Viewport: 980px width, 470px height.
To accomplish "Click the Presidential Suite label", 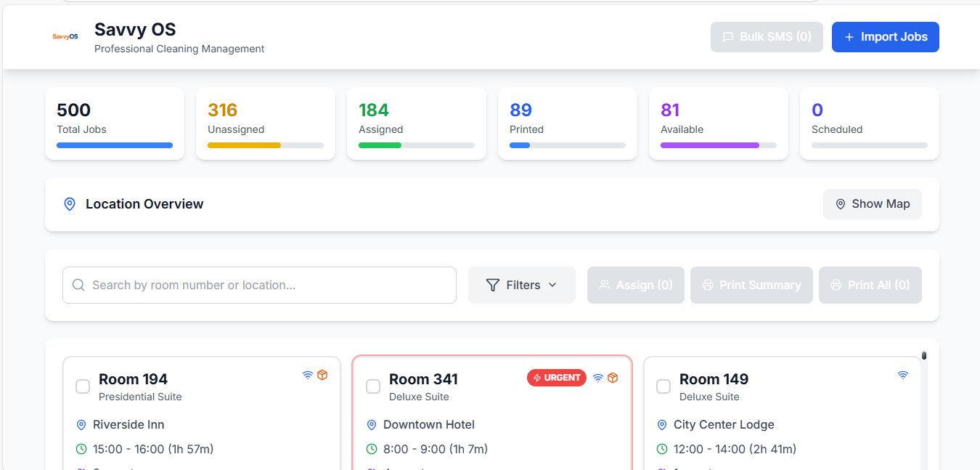I will [x=140, y=397].
